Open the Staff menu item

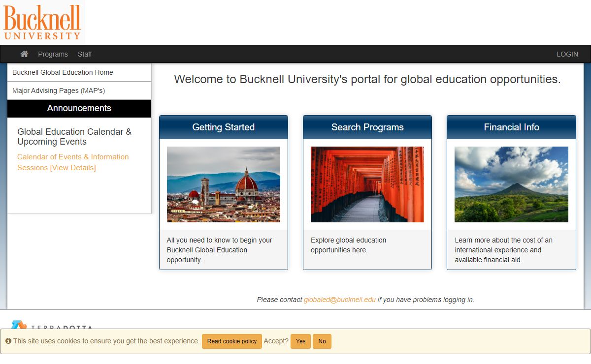(x=85, y=54)
